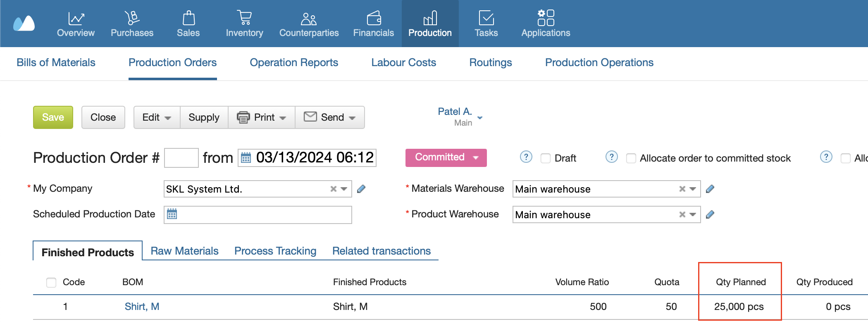The image size is (868, 324).
Task: Change the Committed status dropdown
Action: tap(446, 157)
